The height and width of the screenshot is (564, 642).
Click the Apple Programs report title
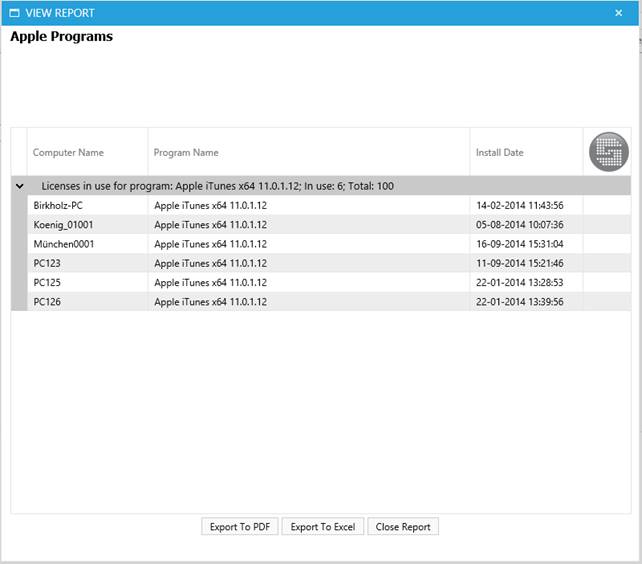[x=61, y=37]
